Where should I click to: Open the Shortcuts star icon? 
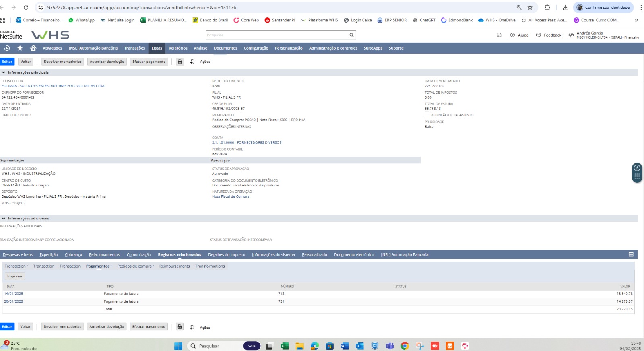[x=20, y=48]
